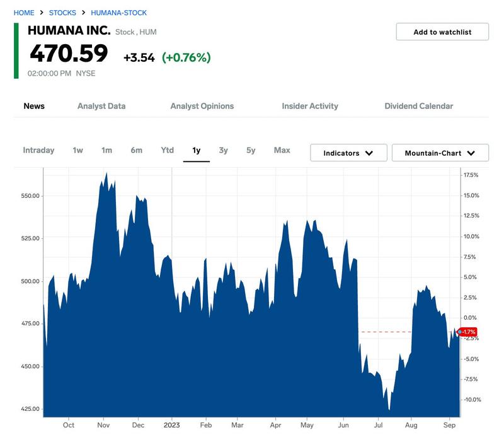504x445 pixels.
Task: Click the Sep label on the x-axis
Action: [449, 425]
